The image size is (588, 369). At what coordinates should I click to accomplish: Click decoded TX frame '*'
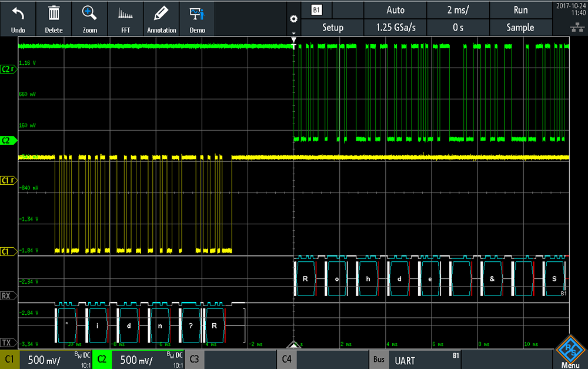coord(67,325)
